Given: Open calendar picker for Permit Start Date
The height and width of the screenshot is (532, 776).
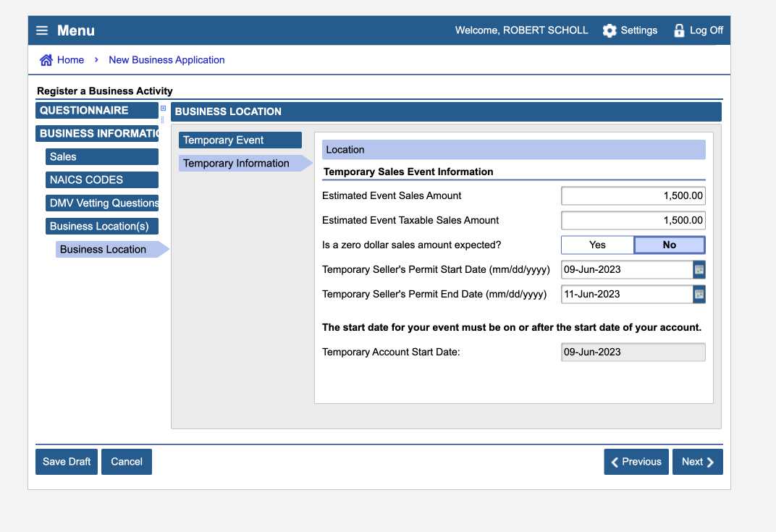Looking at the screenshot, I should tap(699, 270).
